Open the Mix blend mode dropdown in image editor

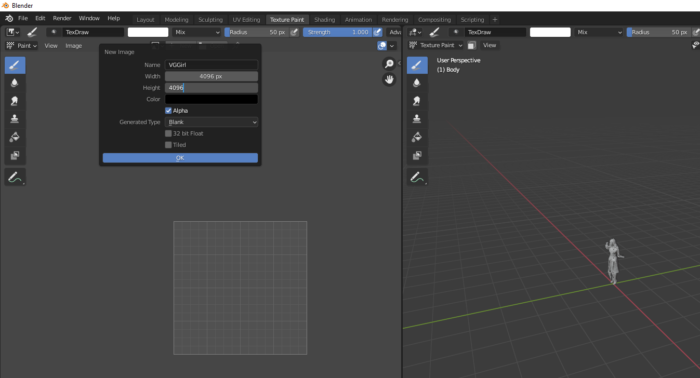click(x=197, y=32)
